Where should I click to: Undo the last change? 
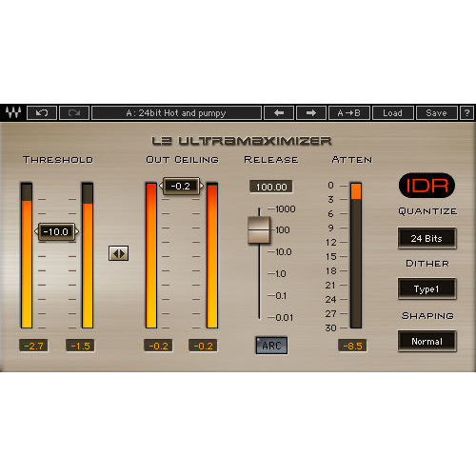[42, 112]
